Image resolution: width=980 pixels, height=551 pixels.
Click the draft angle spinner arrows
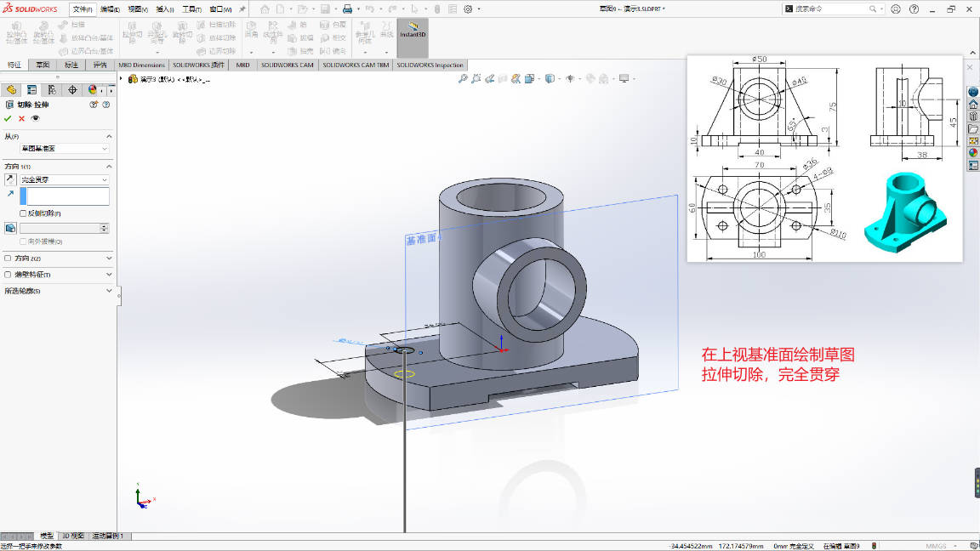pos(105,228)
